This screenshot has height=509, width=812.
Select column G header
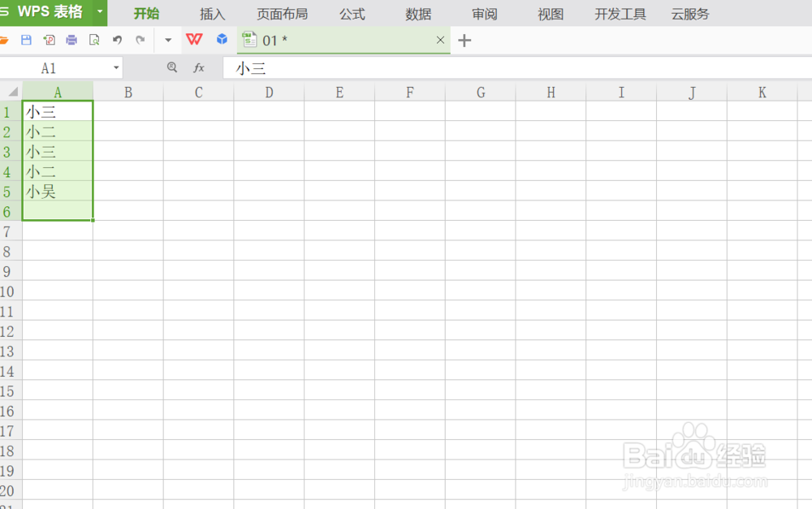(480, 92)
